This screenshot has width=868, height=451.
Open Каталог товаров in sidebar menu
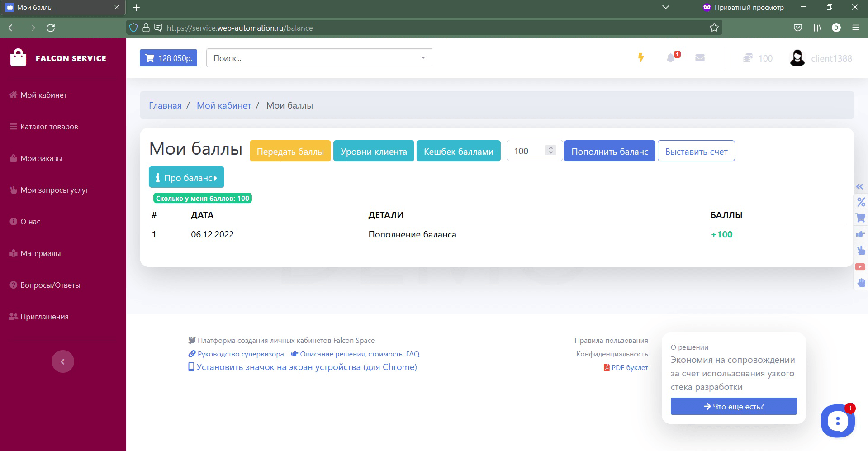tap(49, 127)
